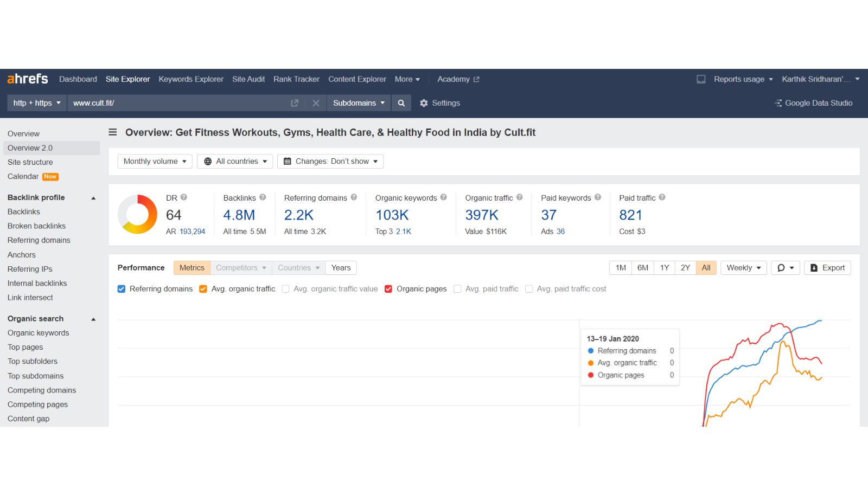Set chart range to 1Y
The height and width of the screenshot is (488, 868).
[665, 268]
